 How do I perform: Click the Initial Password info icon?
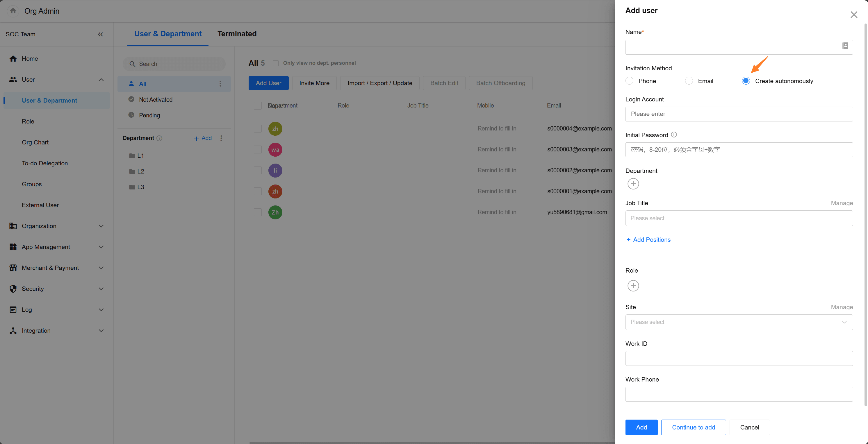tap(673, 135)
